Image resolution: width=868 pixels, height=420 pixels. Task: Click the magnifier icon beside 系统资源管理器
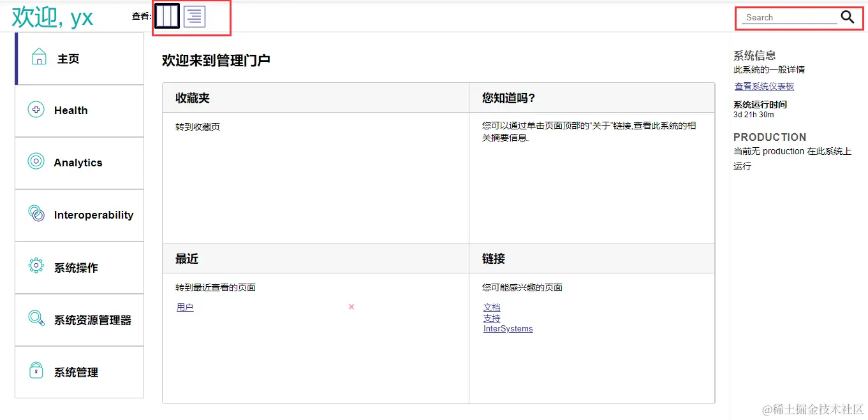click(x=36, y=318)
